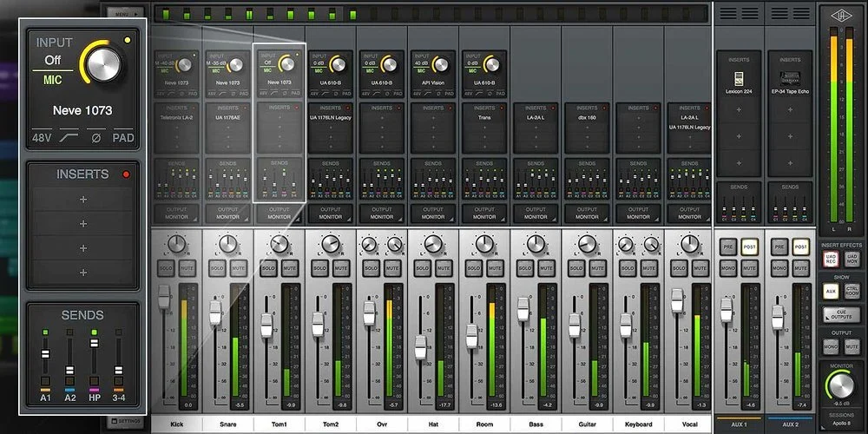This screenshot has width=868, height=434.
Task: Enable UAD REC insert effects
Action: [x=831, y=259]
